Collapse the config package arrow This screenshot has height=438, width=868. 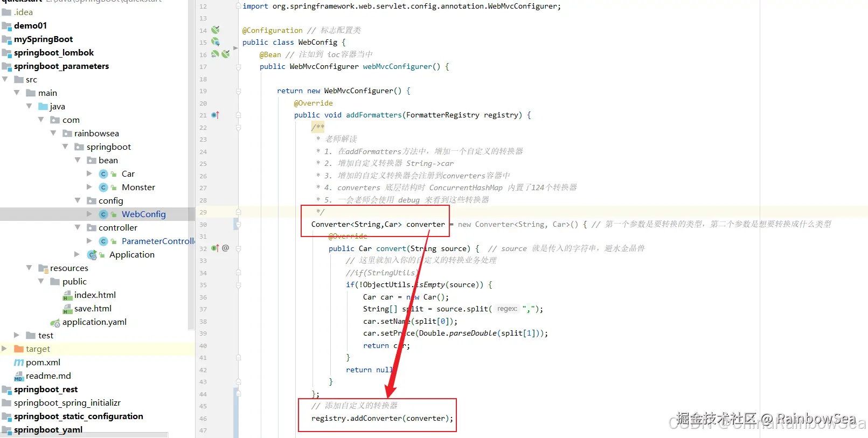[78, 200]
